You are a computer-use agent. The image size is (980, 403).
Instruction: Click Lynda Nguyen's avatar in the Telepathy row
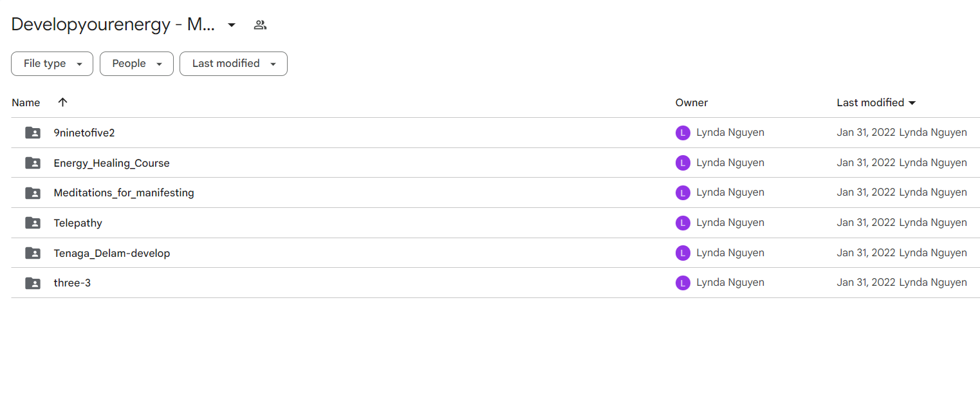point(683,223)
